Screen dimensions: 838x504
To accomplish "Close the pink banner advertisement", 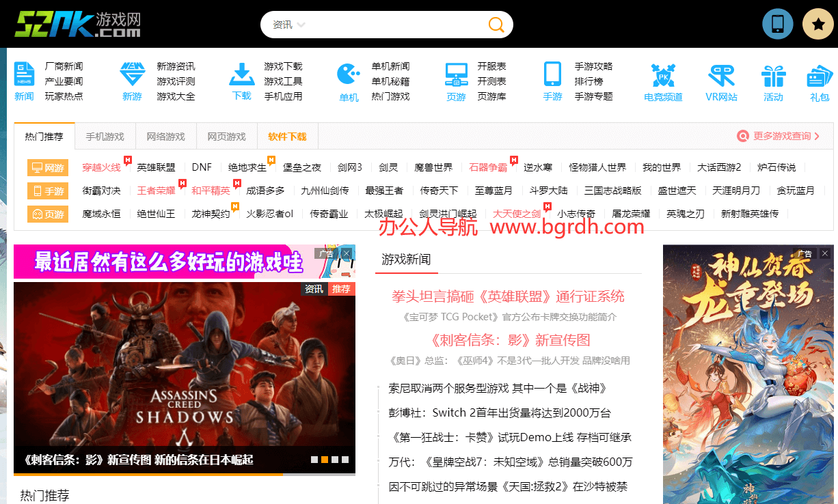I will [347, 253].
